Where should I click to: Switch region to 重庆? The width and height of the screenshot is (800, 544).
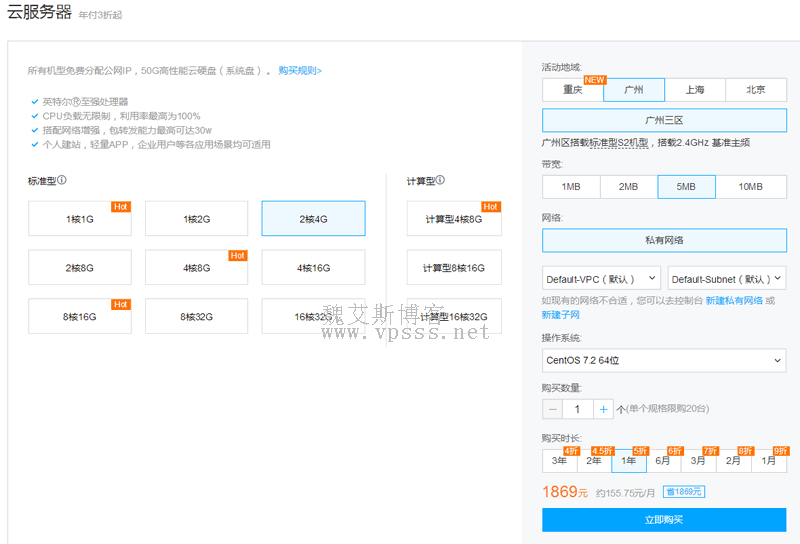(573, 90)
